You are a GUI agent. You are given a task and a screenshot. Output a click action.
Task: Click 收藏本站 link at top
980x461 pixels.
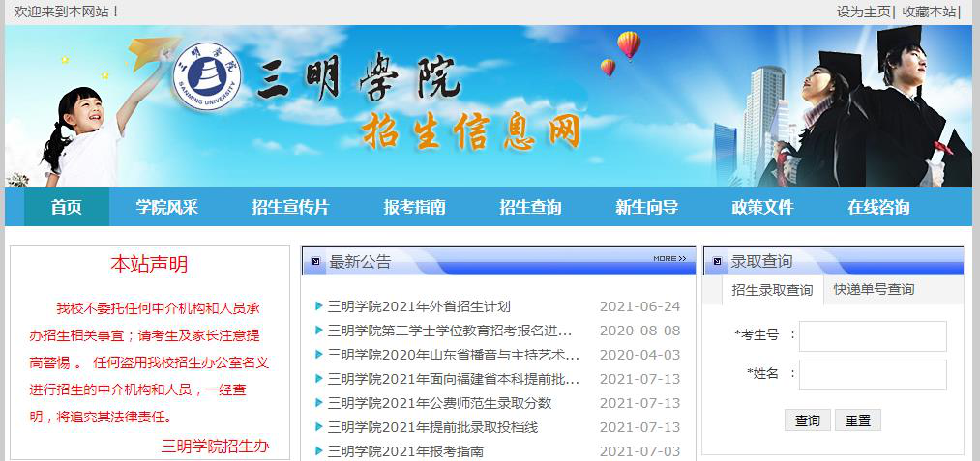(x=929, y=12)
